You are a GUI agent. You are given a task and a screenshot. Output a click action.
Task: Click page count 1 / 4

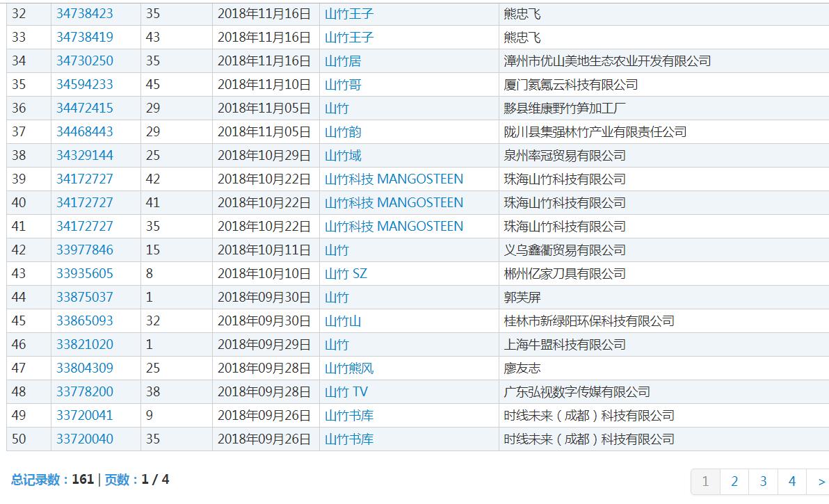(x=156, y=479)
